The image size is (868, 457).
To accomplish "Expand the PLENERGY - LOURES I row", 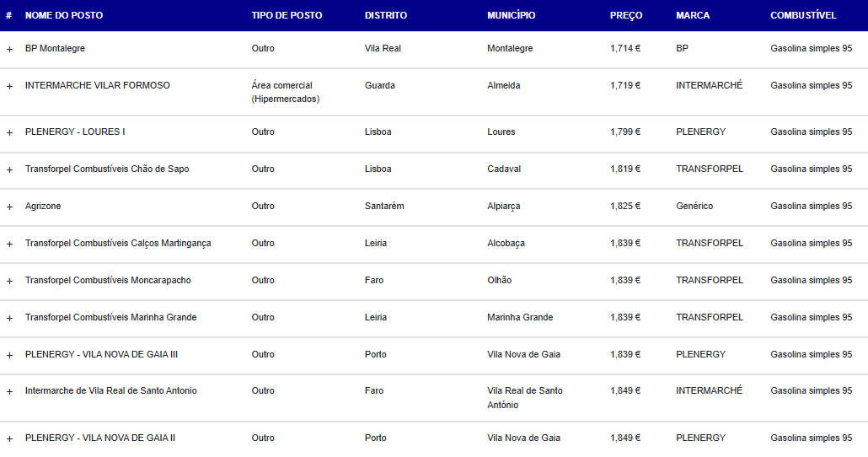I will pos(9,133).
